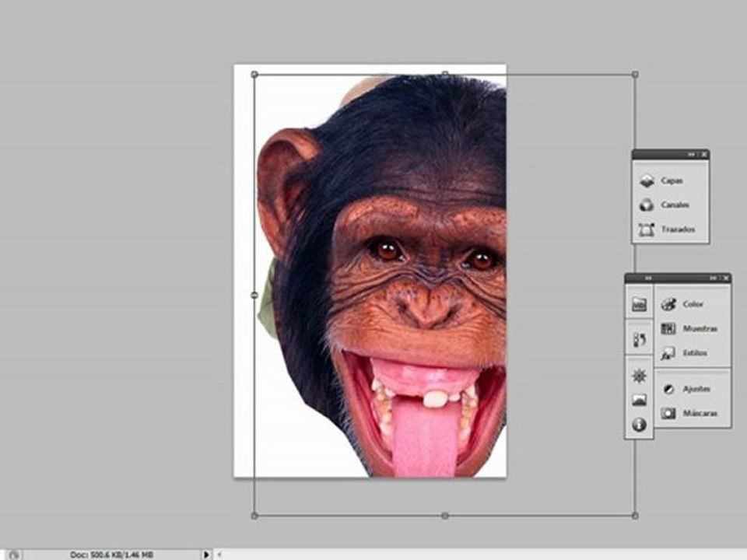Close the Capas panel group
The width and height of the screenshot is (747, 560).
tap(703, 155)
